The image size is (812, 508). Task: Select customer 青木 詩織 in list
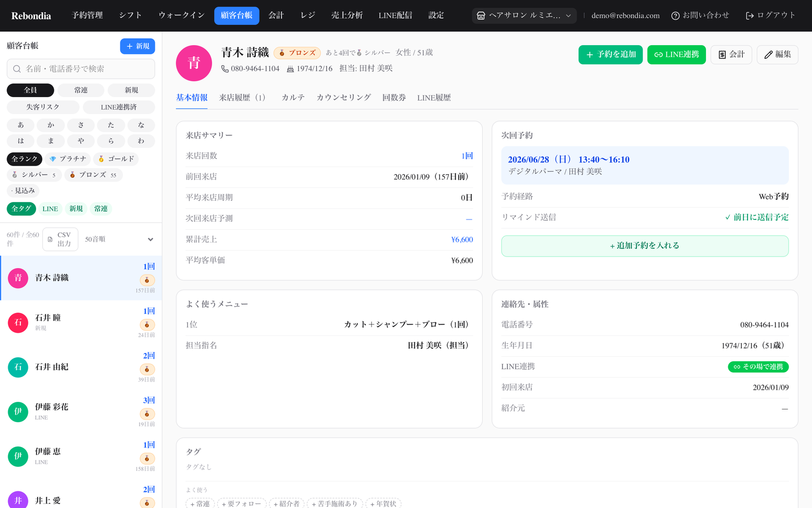(x=81, y=278)
